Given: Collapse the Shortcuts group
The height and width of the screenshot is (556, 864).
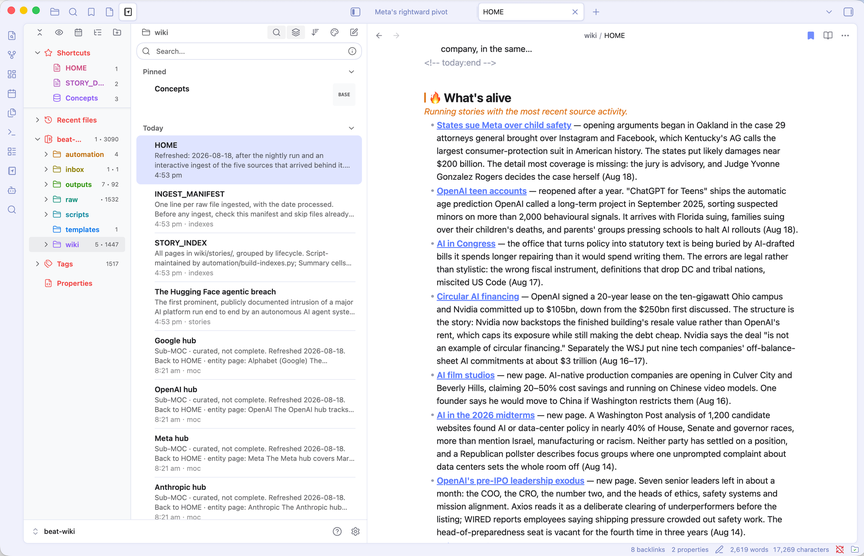Looking at the screenshot, I should [x=37, y=53].
